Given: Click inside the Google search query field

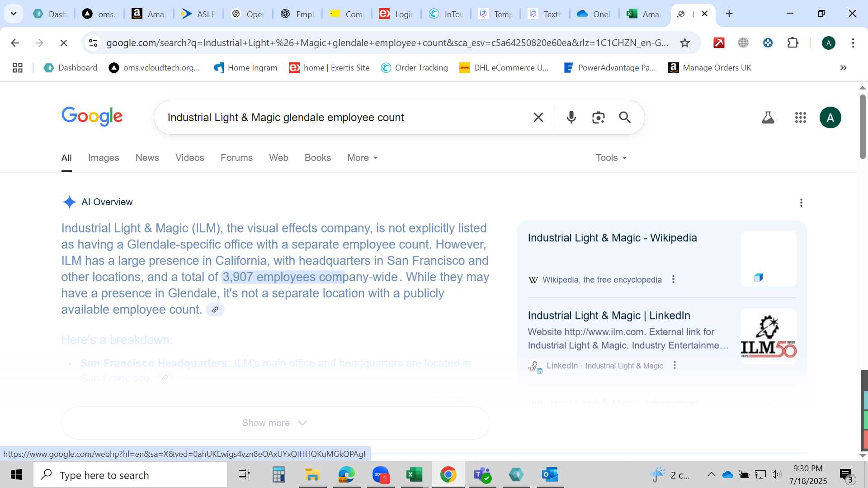Looking at the screenshot, I should click(344, 117).
